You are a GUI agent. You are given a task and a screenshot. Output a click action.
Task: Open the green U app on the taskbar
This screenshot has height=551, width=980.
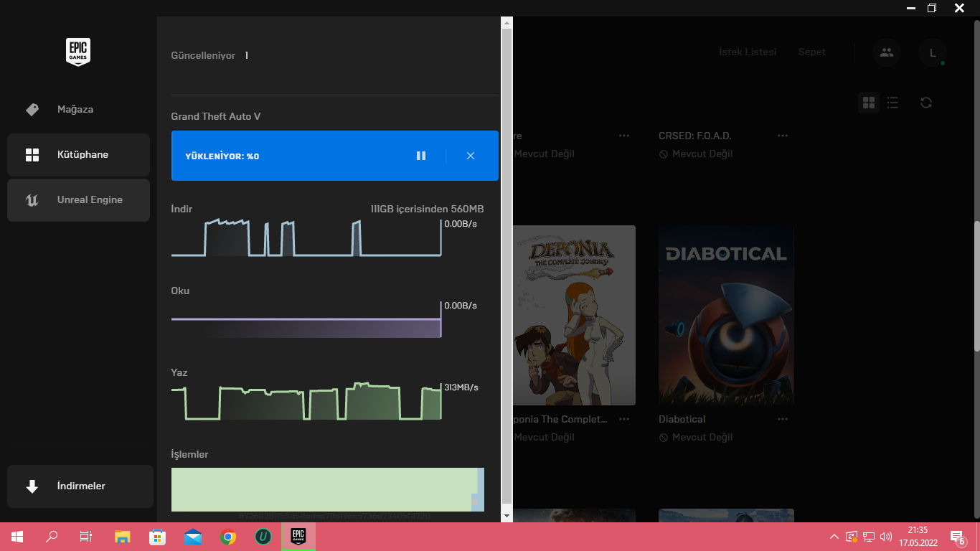[x=263, y=537]
